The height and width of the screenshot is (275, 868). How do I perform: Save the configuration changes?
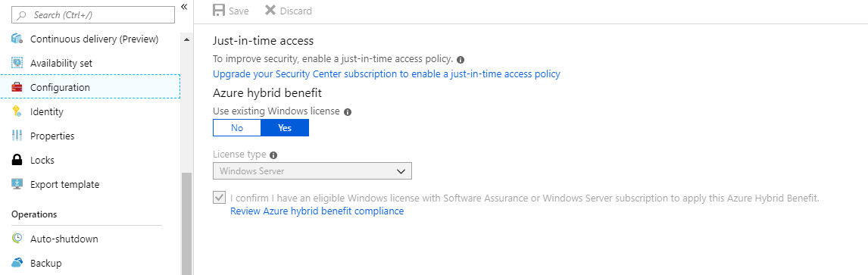click(231, 11)
